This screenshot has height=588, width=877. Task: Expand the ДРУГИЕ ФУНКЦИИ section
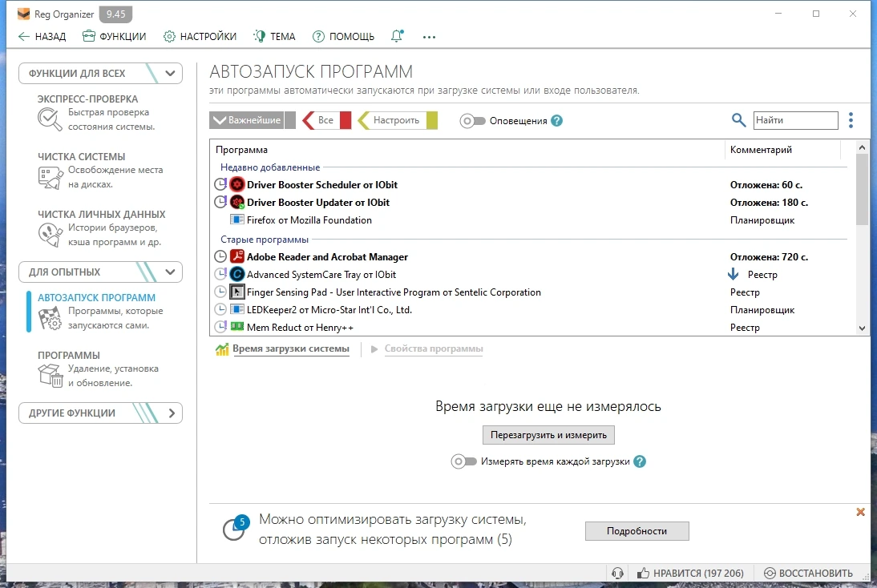tap(172, 413)
